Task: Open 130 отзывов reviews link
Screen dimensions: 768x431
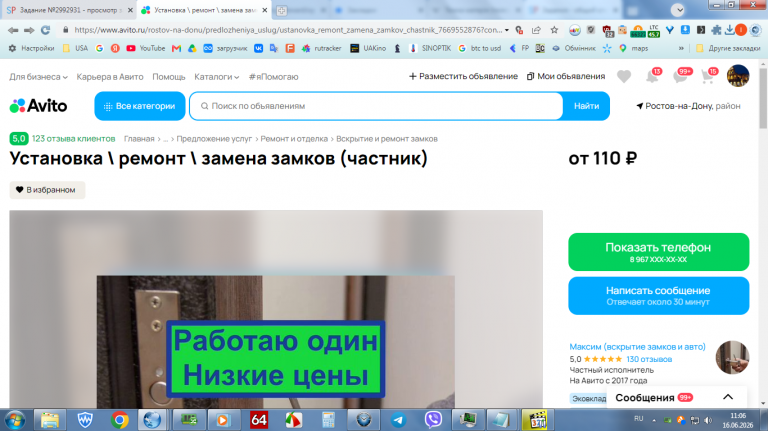Action: [x=649, y=359]
